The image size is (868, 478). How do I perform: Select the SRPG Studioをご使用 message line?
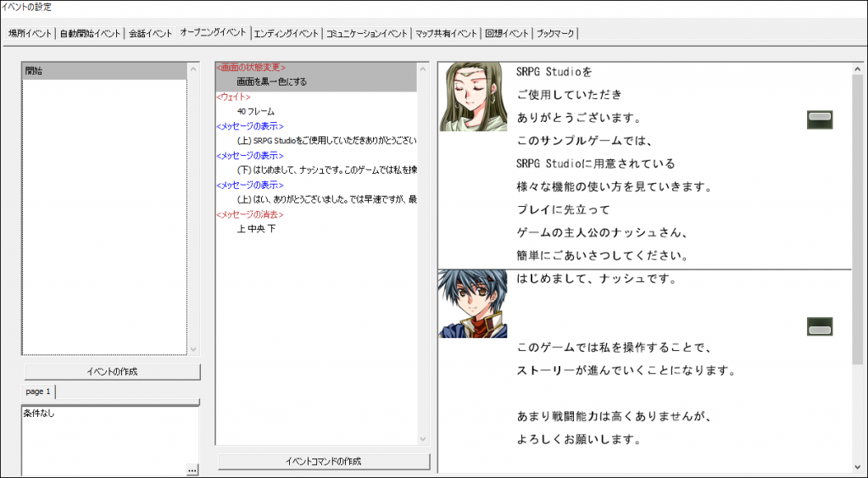(326, 141)
